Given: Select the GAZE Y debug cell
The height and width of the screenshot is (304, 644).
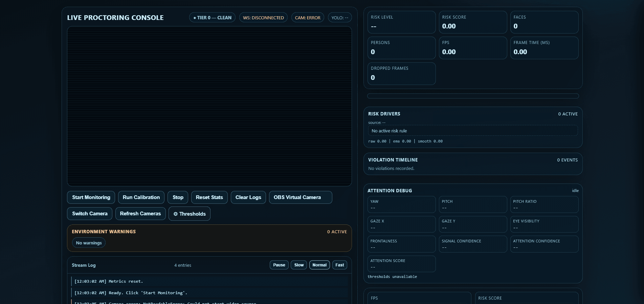Looking at the screenshot, I should [x=473, y=224].
